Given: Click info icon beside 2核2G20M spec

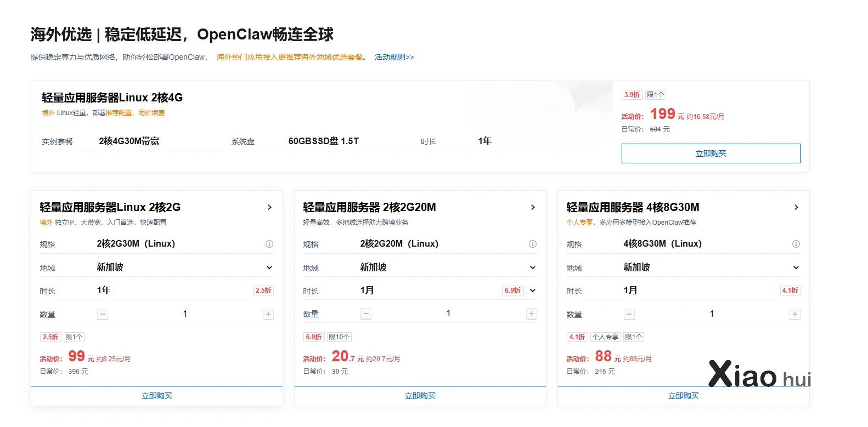Looking at the screenshot, I should coord(533,244).
